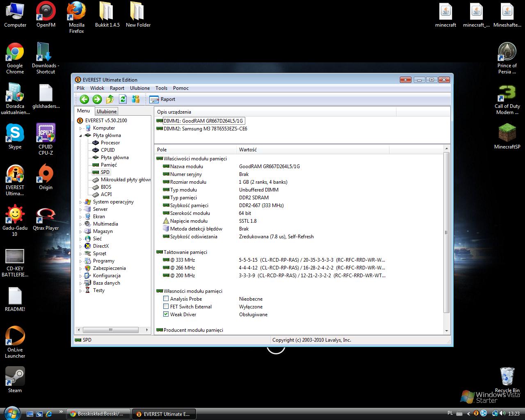This screenshot has height=420, width=525.
Task: Click the Refresh toolbar icon
Action: tap(123, 99)
